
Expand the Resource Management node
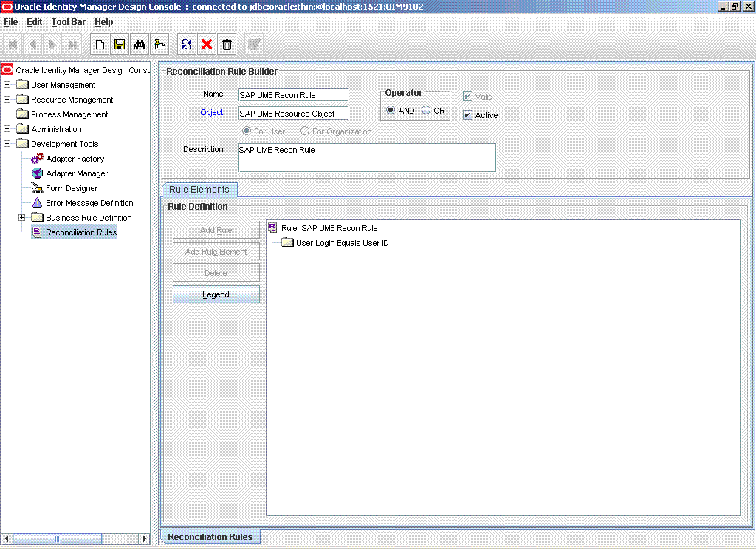tap(7, 100)
